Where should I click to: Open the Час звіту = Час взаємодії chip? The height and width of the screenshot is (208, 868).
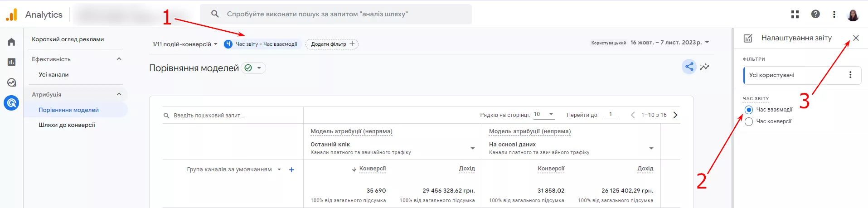pos(262,44)
